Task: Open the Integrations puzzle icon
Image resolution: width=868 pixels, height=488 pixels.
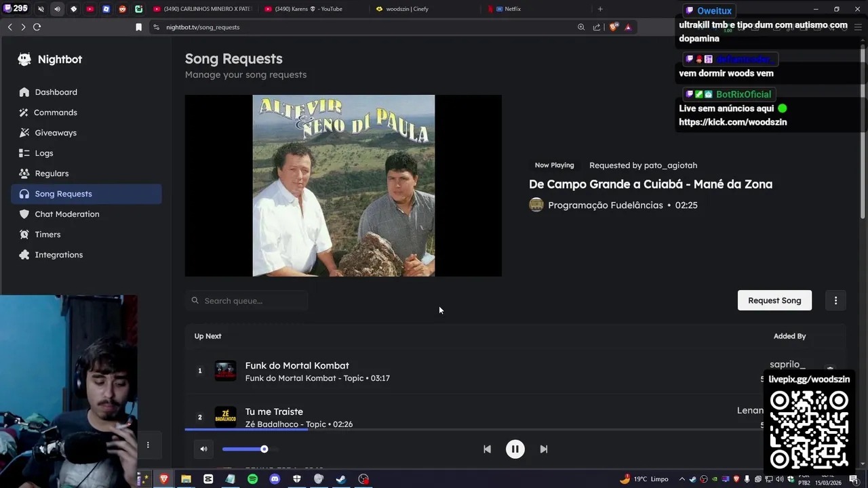Action: coord(24,255)
